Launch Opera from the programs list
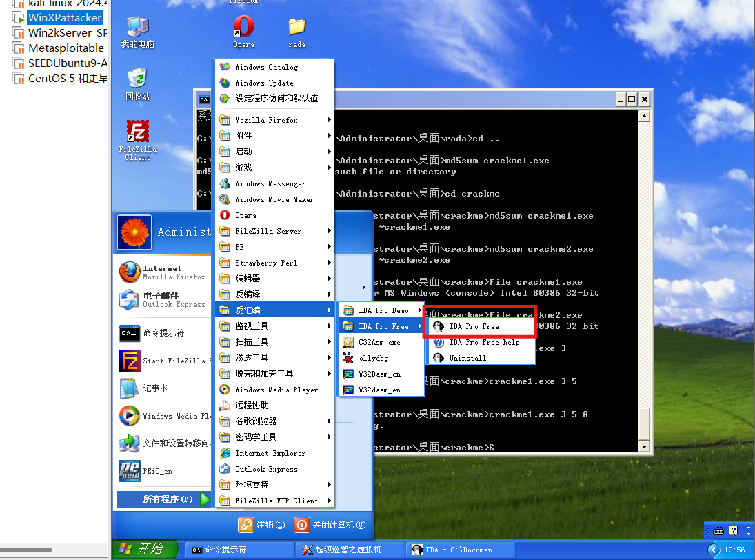The height and width of the screenshot is (560, 755). click(274, 215)
